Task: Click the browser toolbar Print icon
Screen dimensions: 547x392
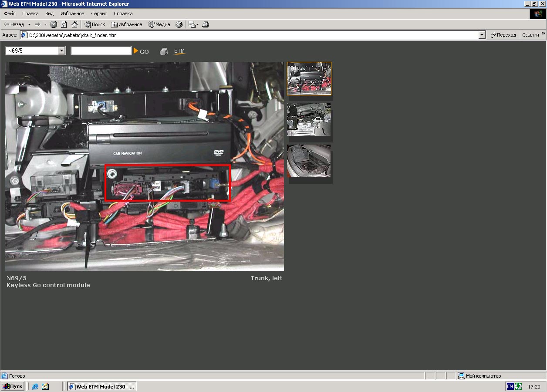Action: [206, 25]
